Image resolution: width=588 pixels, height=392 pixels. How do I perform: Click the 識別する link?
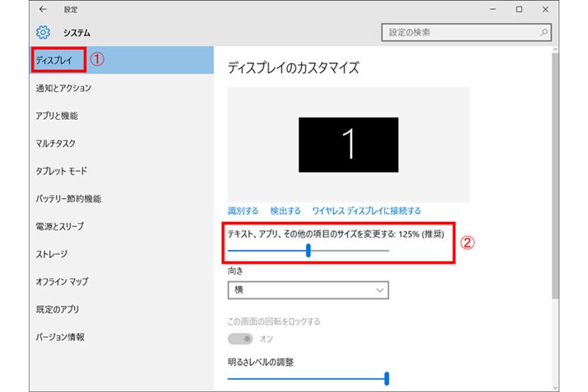click(x=243, y=211)
